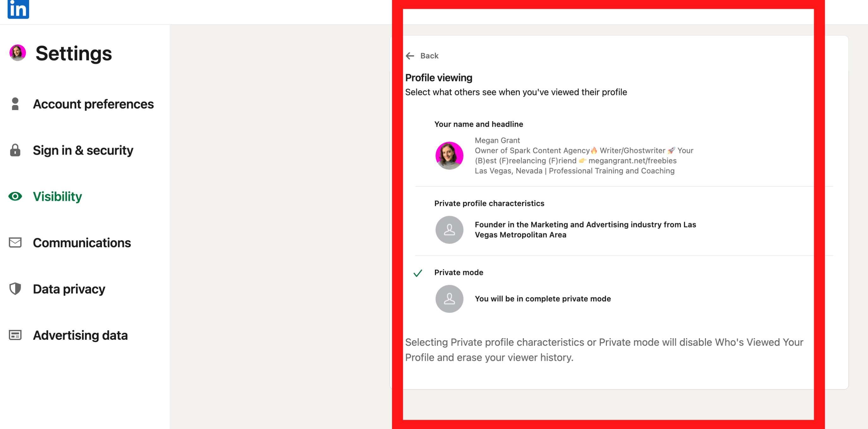Click the Back button
The width and height of the screenshot is (868, 429).
[429, 56]
